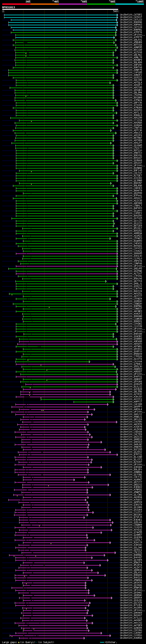
Task: Select the UniRef100_B4UY24 hit label
Action: 131,291
